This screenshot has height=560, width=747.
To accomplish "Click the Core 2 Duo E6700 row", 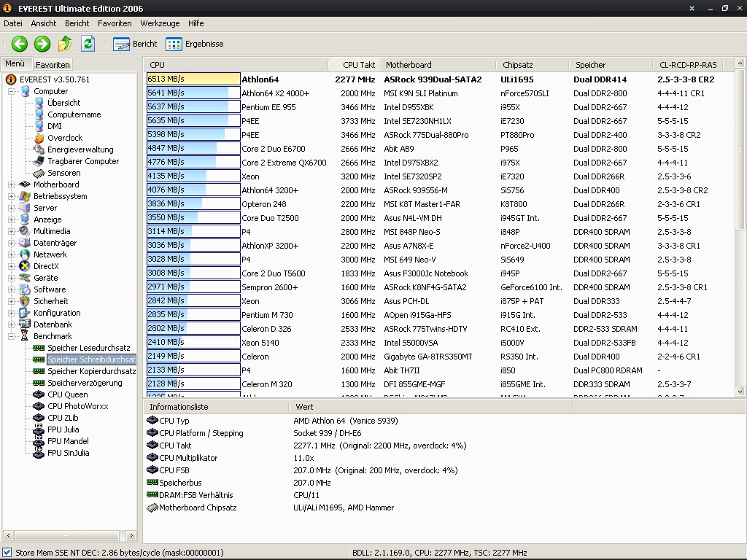I will (438, 149).
